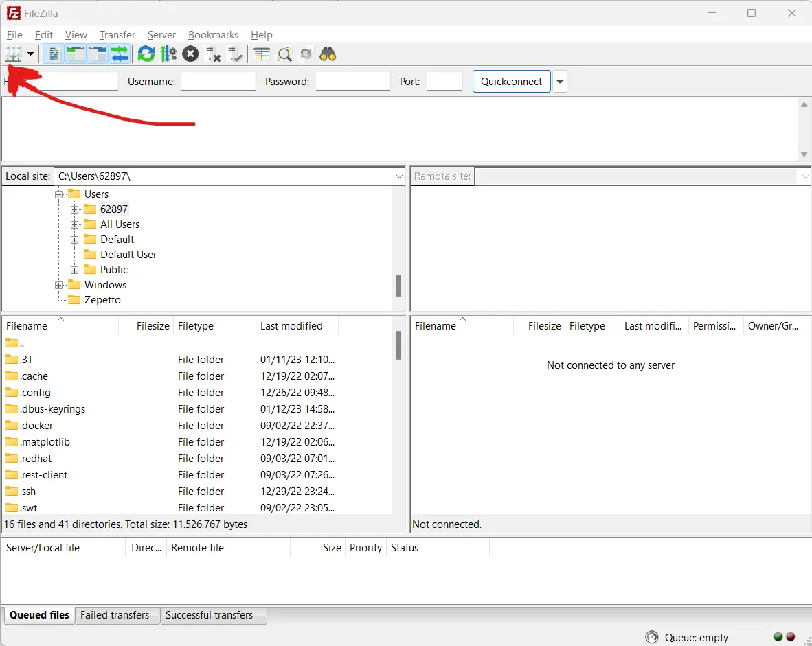Toggle local directory tree icon
812x646 pixels.
tap(76, 54)
